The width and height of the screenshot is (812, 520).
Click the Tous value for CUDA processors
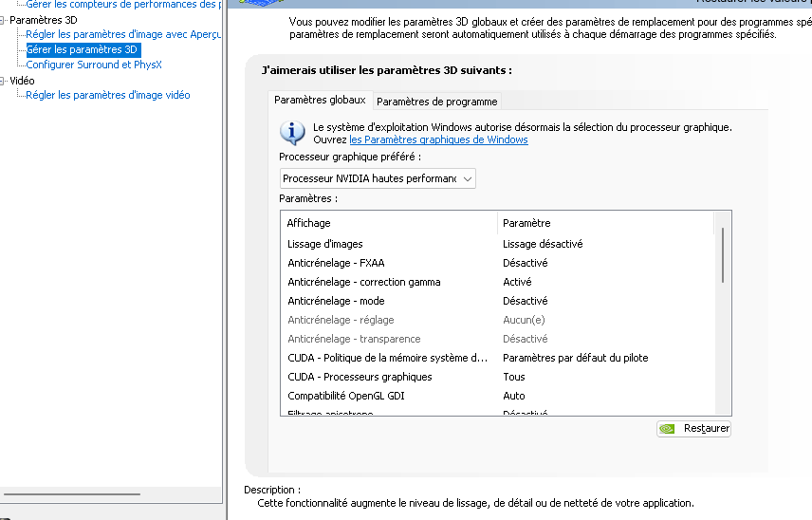(x=514, y=377)
